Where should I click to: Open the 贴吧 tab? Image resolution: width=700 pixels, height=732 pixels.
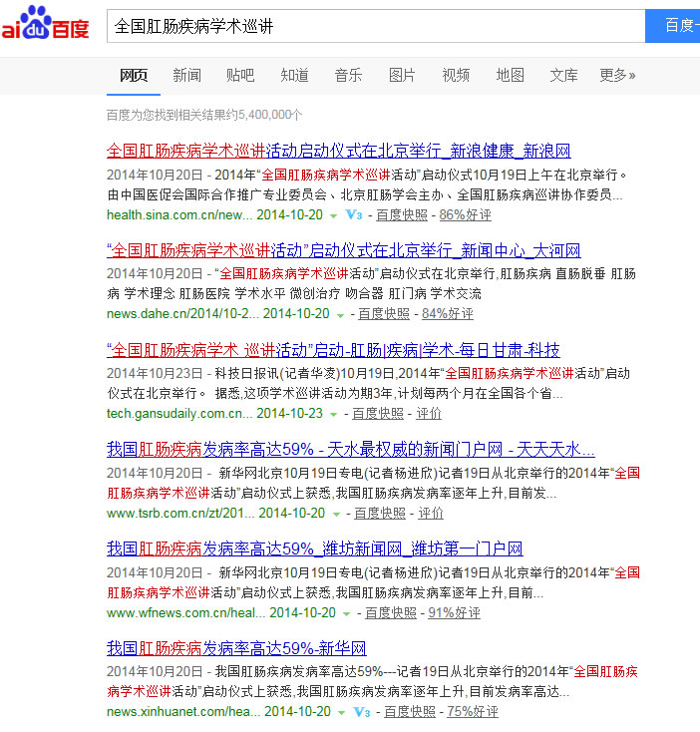pyautogui.click(x=240, y=75)
